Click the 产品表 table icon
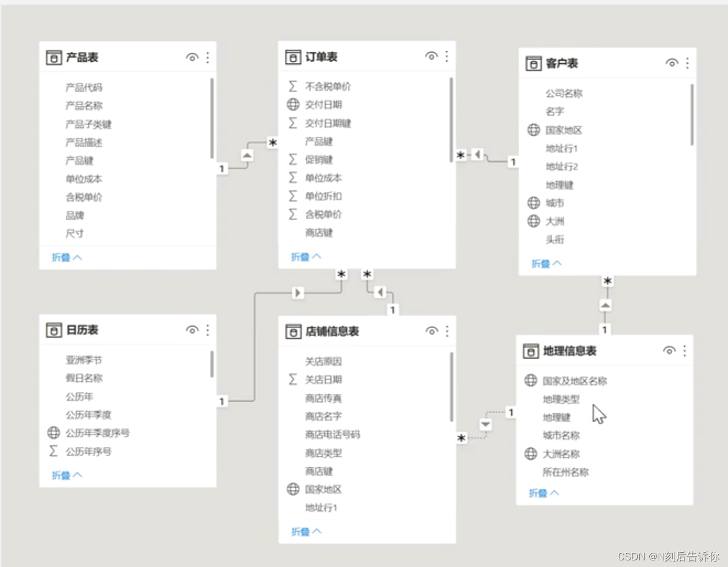728x567 pixels. [x=53, y=57]
